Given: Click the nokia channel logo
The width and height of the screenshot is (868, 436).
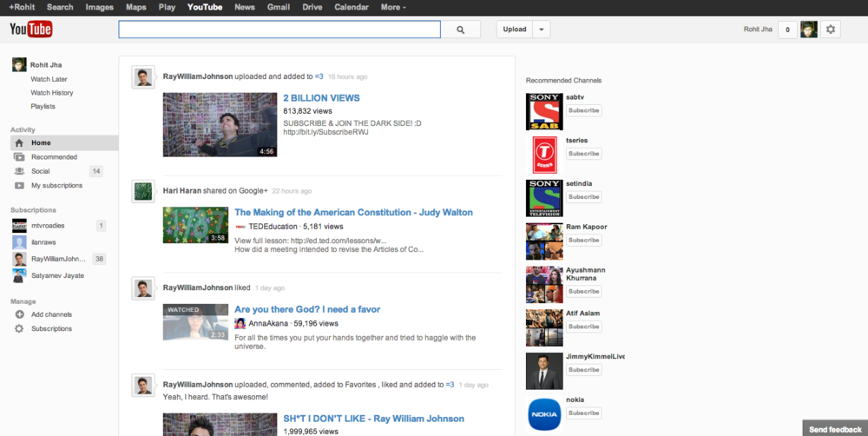Looking at the screenshot, I should point(544,414).
